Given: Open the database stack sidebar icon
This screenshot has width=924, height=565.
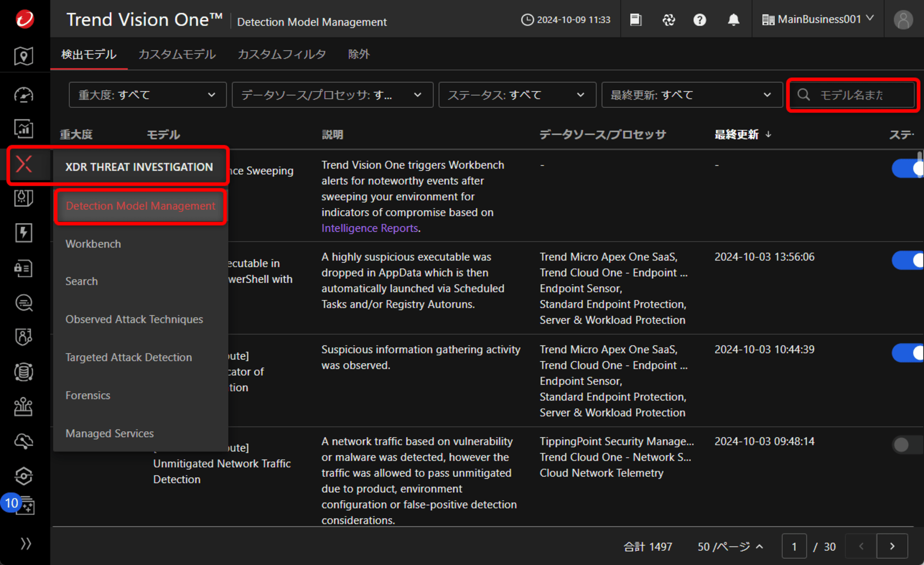Looking at the screenshot, I should (24, 372).
